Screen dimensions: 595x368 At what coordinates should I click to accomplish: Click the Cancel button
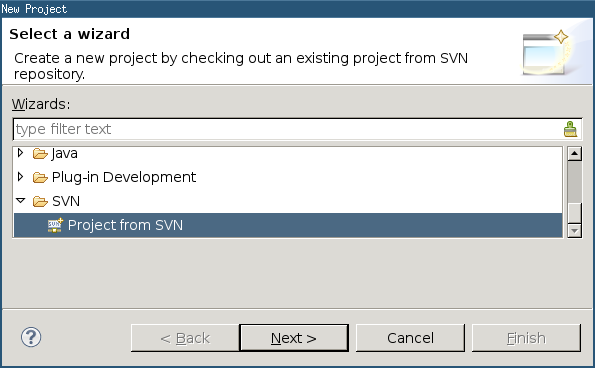point(410,338)
